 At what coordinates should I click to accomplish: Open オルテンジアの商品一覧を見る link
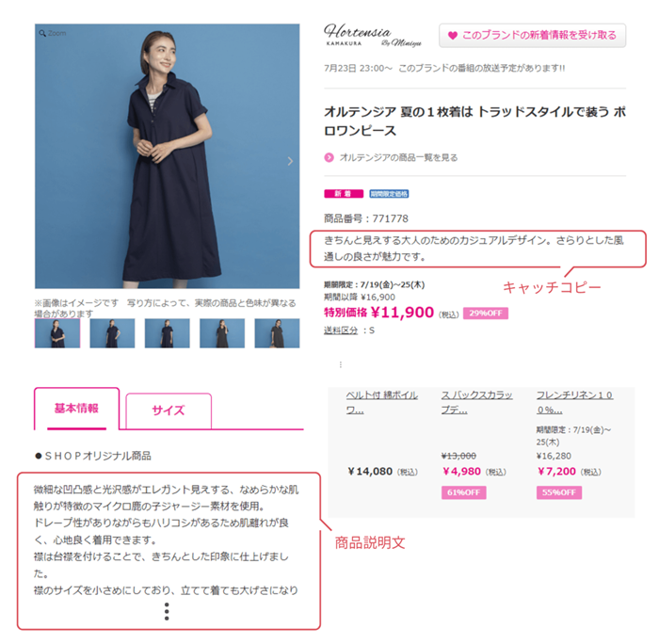tap(398, 157)
